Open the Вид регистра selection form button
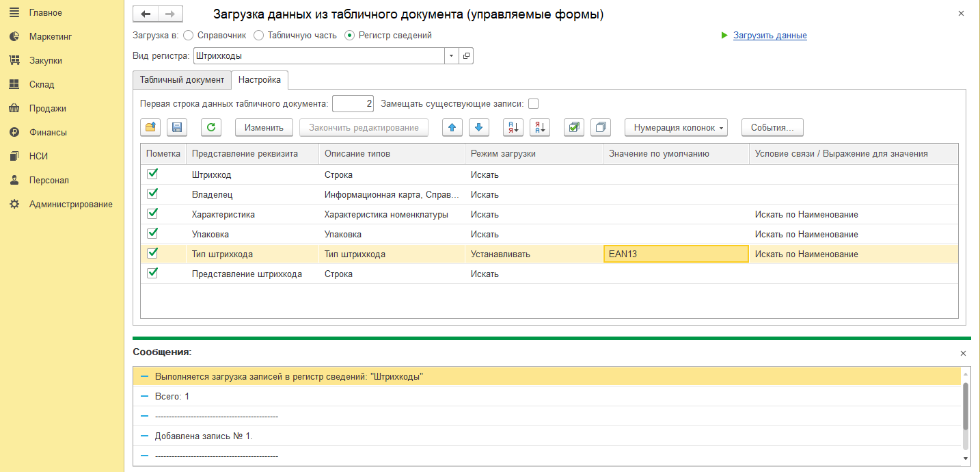Image resolution: width=980 pixels, height=472 pixels. [x=466, y=56]
